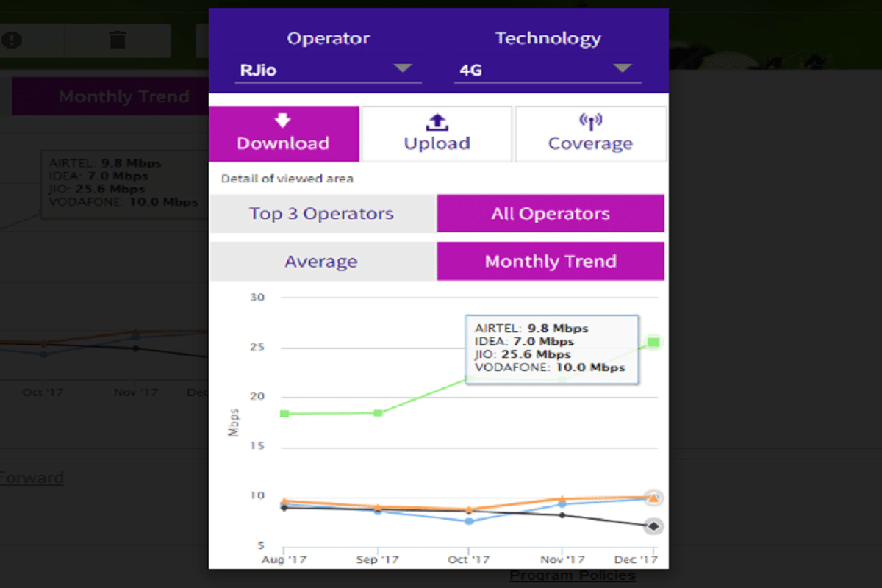The height and width of the screenshot is (588, 882).
Task: Click the Aug '17 axis label
Action: (284, 560)
